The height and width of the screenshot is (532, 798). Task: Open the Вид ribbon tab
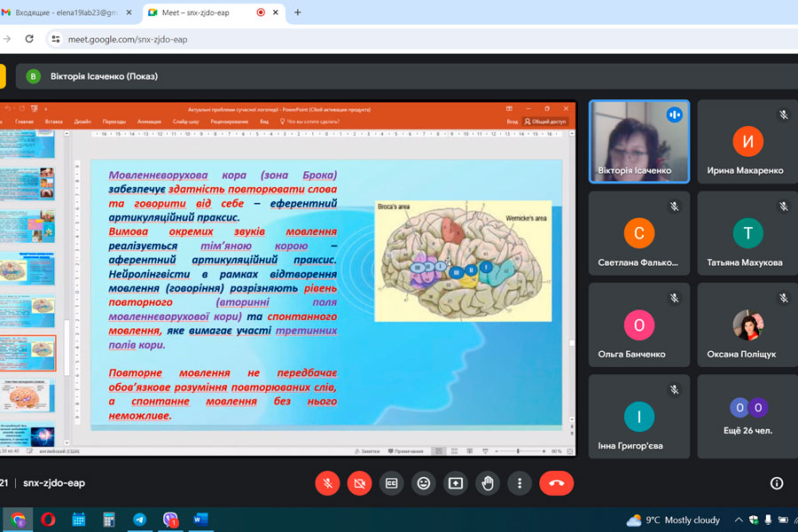pos(264,121)
